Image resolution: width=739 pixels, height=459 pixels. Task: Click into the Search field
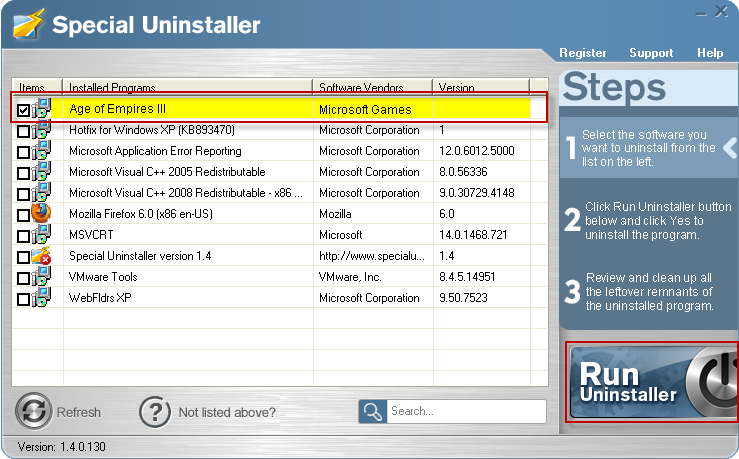pos(466,411)
